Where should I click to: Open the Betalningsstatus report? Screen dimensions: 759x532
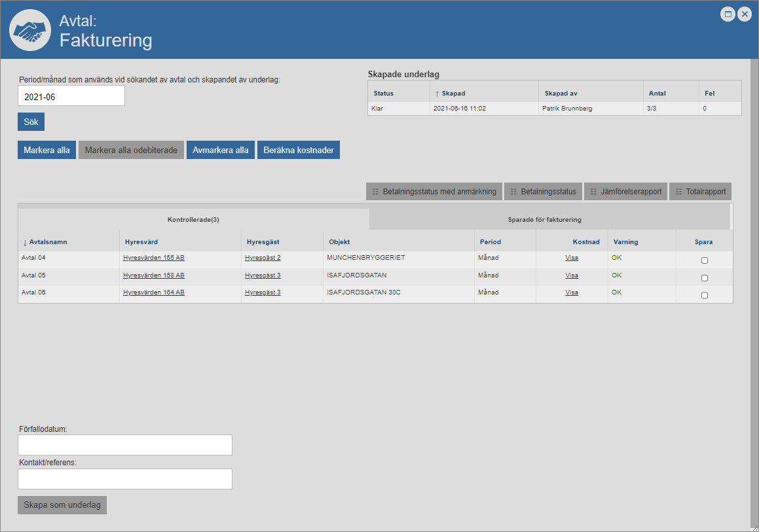click(543, 192)
